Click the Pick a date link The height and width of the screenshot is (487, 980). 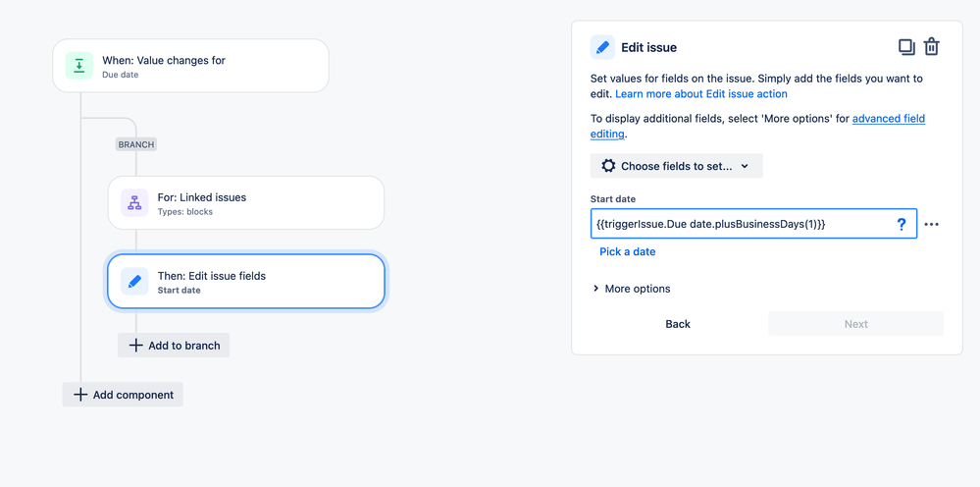point(627,251)
